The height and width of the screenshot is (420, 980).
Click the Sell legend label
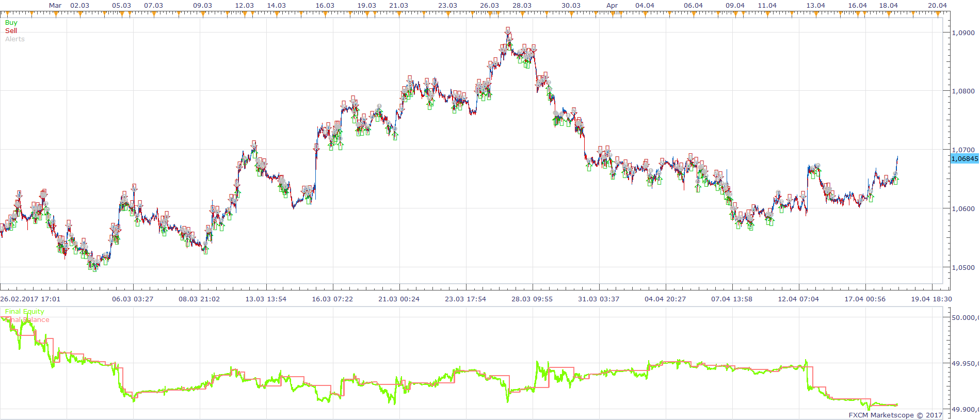pyautogui.click(x=11, y=31)
